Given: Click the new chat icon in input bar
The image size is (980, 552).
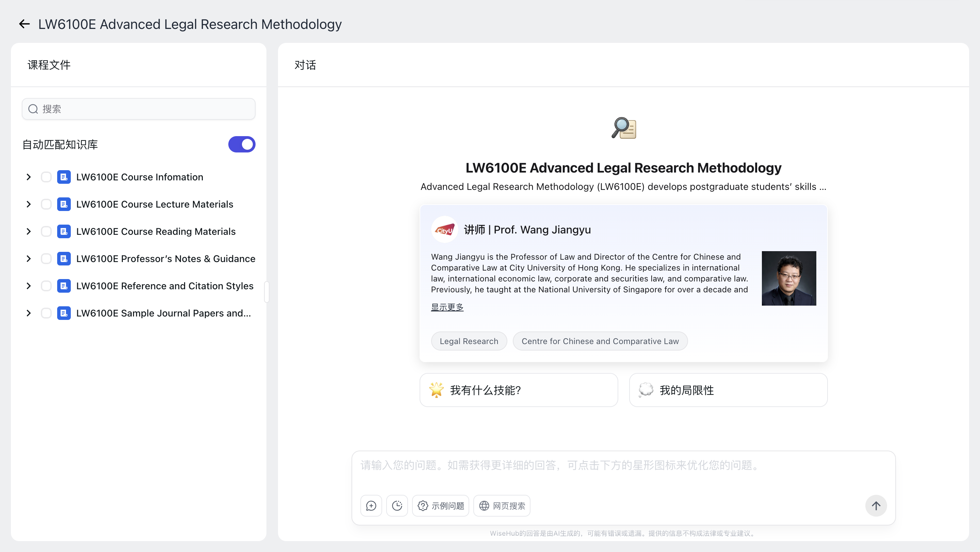Looking at the screenshot, I should tap(371, 506).
